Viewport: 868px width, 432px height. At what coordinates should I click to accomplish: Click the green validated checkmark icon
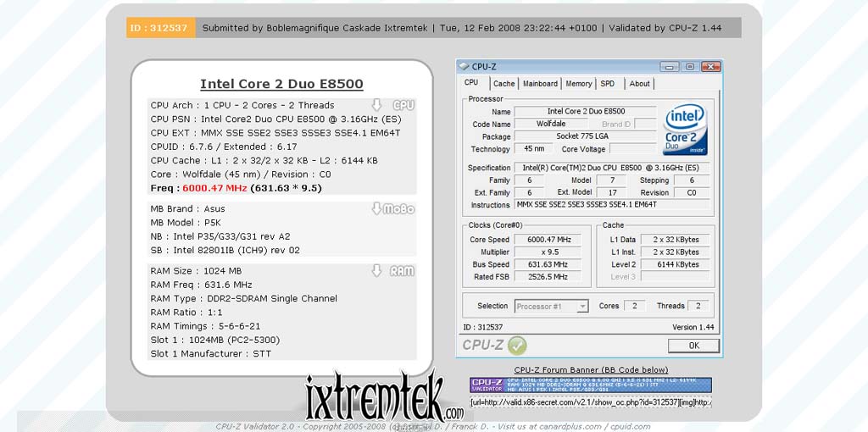(x=517, y=346)
